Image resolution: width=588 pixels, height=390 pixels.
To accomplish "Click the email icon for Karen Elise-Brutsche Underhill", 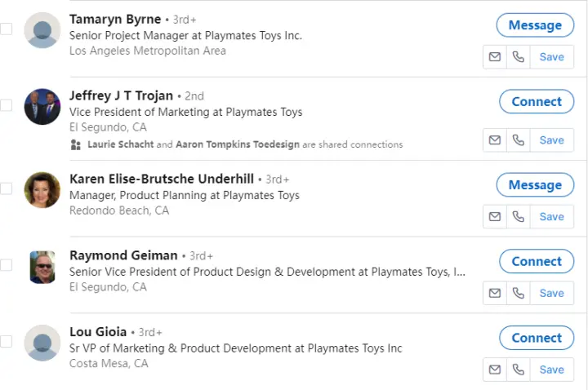I will [494, 217].
